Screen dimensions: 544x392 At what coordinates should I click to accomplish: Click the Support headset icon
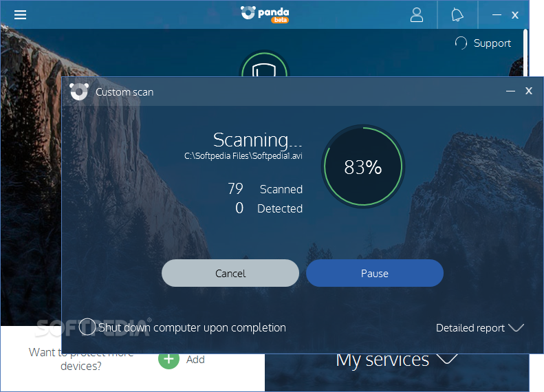tap(461, 43)
